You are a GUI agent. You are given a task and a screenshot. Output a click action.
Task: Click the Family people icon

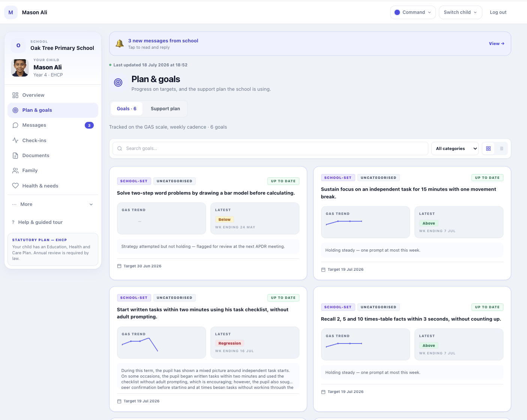pyautogui.click(x=15, y=171)
